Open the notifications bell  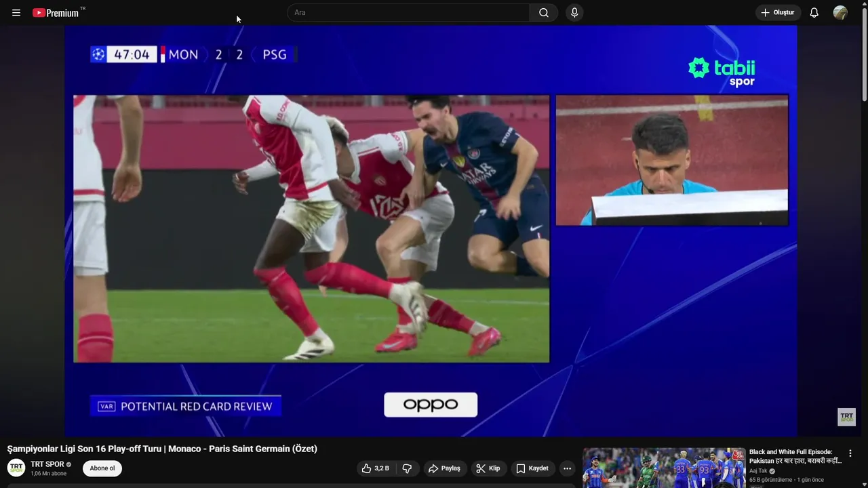point(814,13)
